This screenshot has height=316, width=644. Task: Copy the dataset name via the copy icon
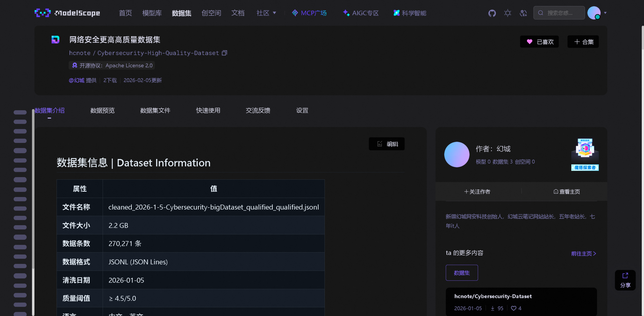click(225, 53)
